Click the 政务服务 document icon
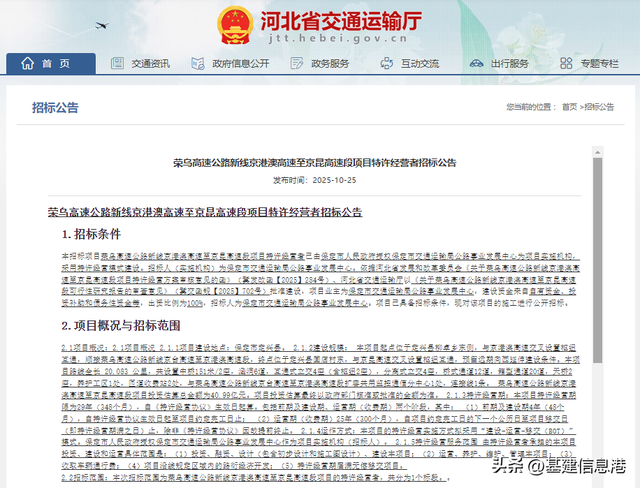The height and width of the screenshot is (488, 640). click(x=296, y=63)
